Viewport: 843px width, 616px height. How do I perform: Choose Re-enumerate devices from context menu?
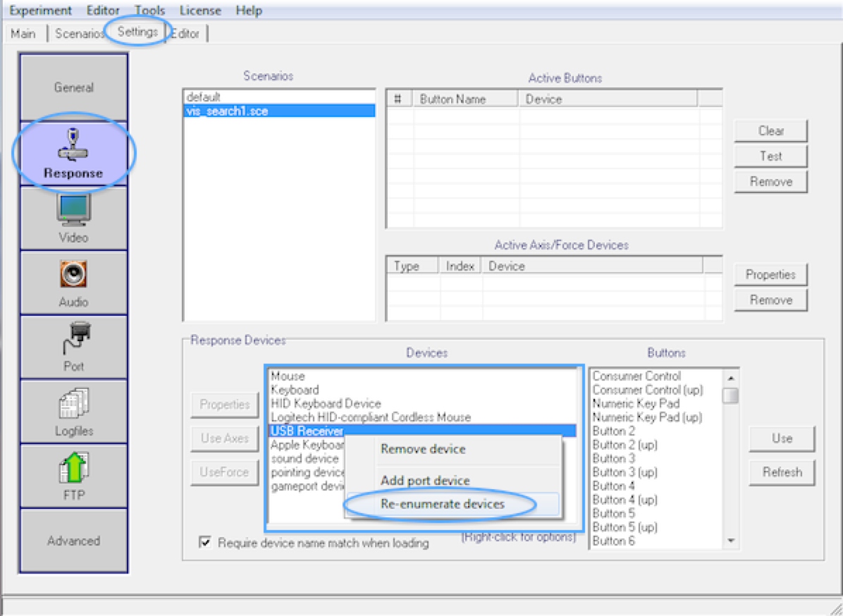coord(442,504)
